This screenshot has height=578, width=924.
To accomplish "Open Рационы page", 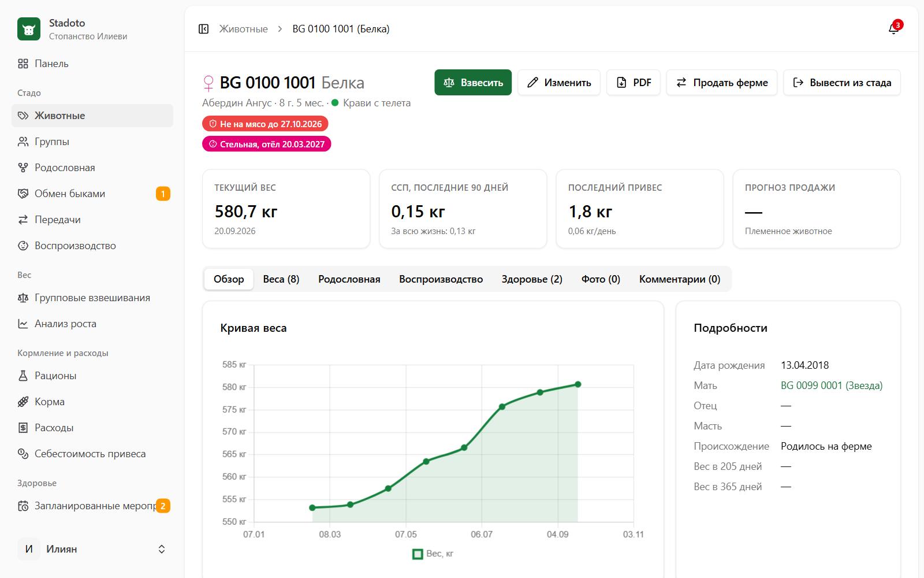I will [x=92, y=376].
